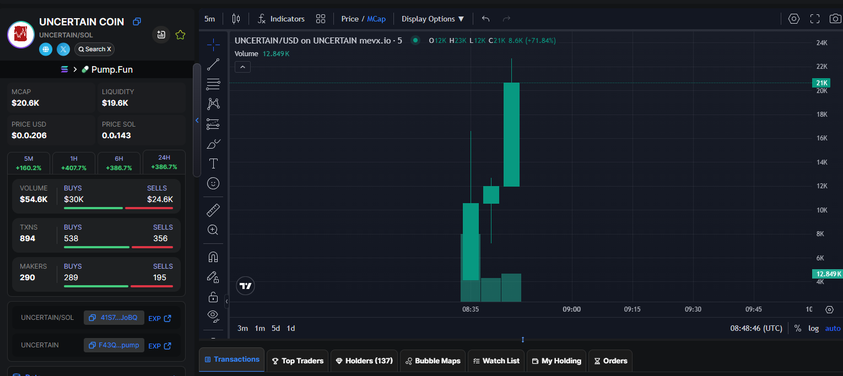
Task: Activate the zoom in tool
Action: point(213,230)
